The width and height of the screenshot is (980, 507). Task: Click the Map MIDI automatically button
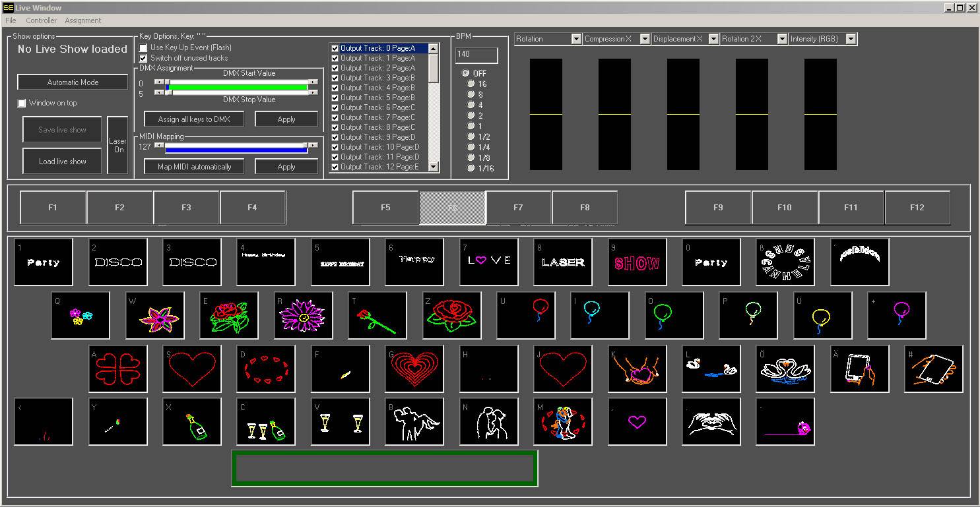[194, 166]
